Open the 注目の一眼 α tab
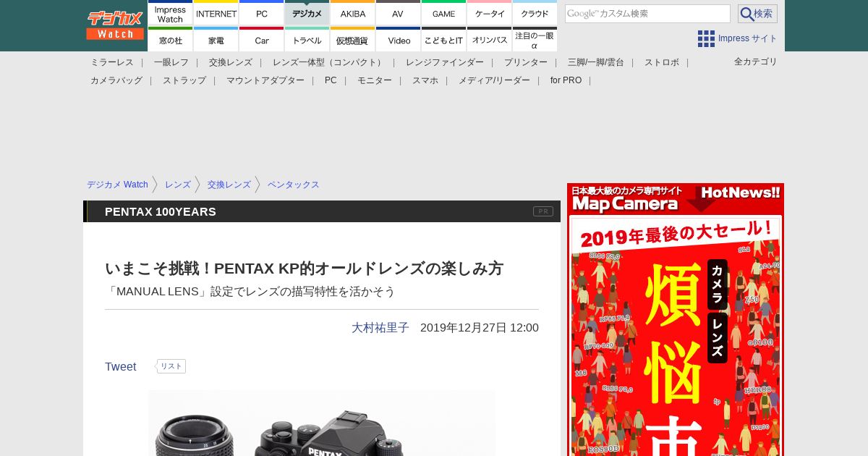This screenshot has height=456, width=868. (535, 39)
